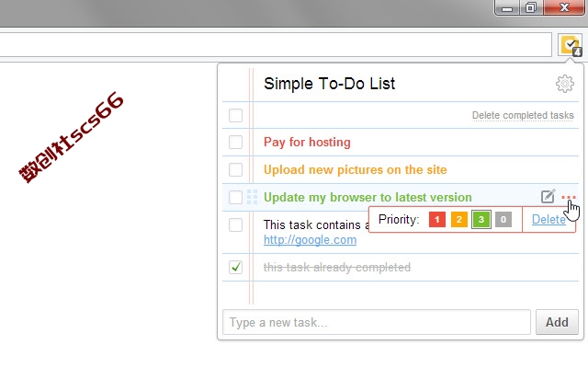Set priority to 1 red swatch
This screenshot has height=368, width=588.
(437, 219)
